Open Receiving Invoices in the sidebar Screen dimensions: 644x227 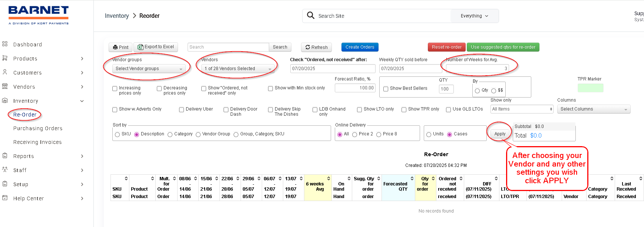[x=37, y=142]
